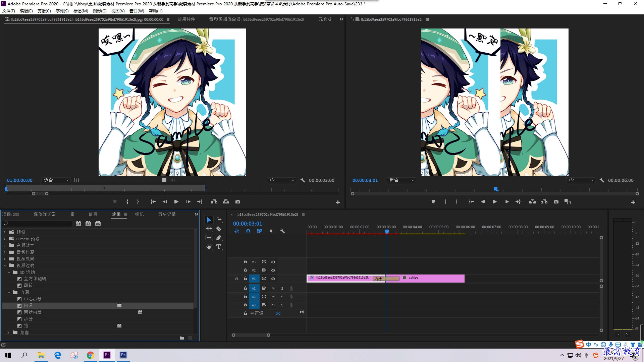Select the Hand tool
The width and height of the screenshot is (644, 362).
tap(209, 247)
